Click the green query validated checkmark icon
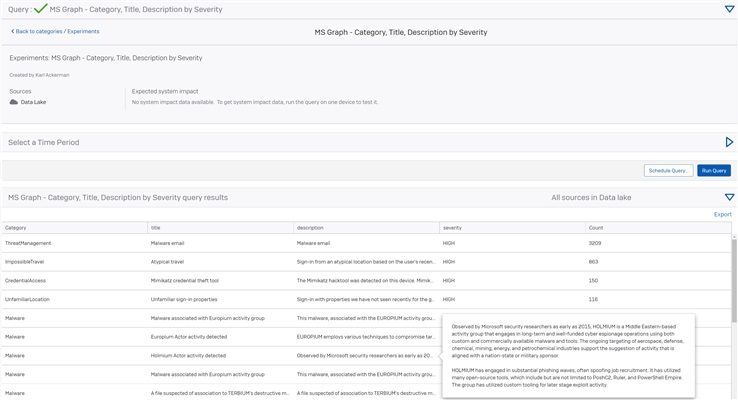The image size is (738, 400). pos(40,8)
